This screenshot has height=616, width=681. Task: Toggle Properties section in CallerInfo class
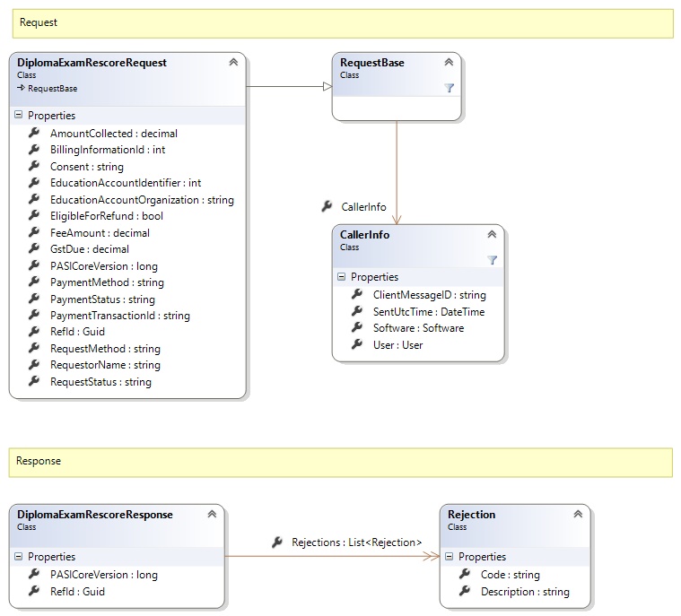click(341, 277)
